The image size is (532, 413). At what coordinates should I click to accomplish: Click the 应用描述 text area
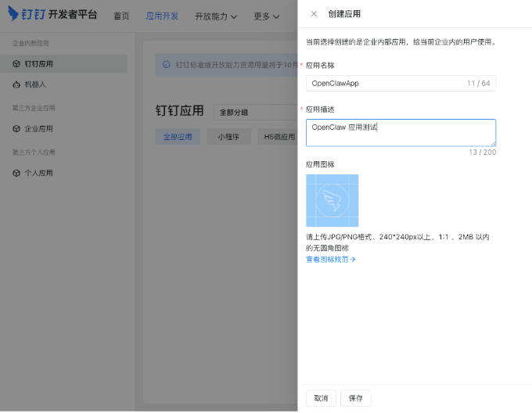[401, 132]
